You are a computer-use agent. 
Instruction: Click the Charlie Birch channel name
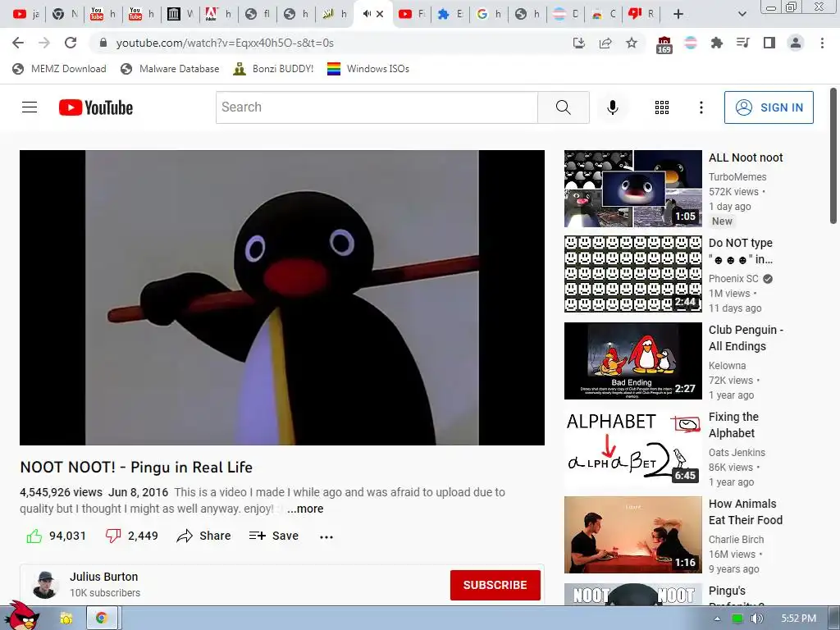(x=736, y=540)
